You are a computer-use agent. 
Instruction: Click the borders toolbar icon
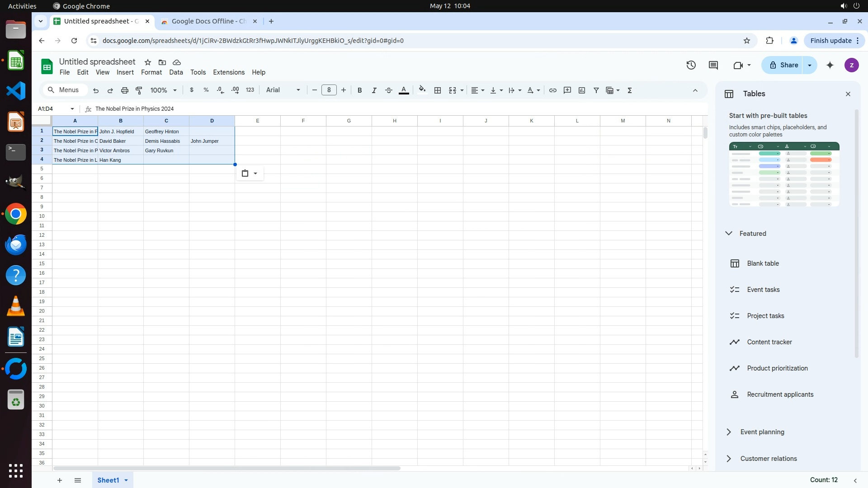(437, 90)
